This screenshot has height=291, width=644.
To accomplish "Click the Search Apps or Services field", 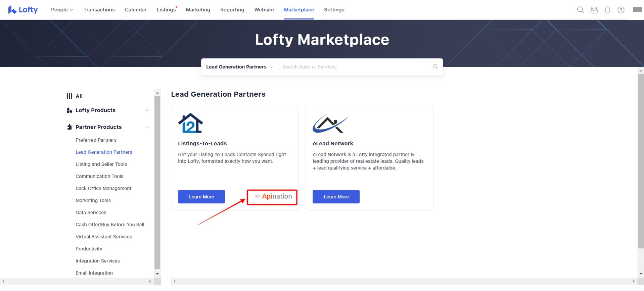I will pyautogui.click(x=356, y=67).
